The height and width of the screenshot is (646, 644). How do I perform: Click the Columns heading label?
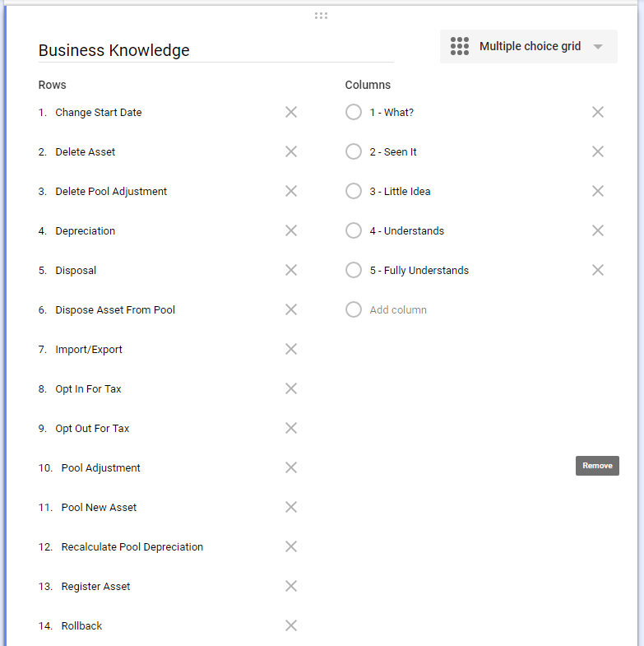[368, 85]
